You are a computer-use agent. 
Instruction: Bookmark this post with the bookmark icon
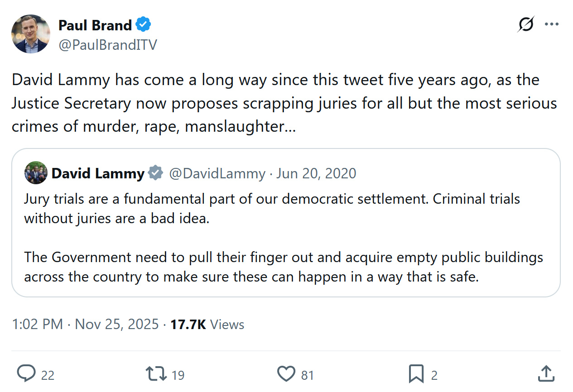tap(416, 374)
